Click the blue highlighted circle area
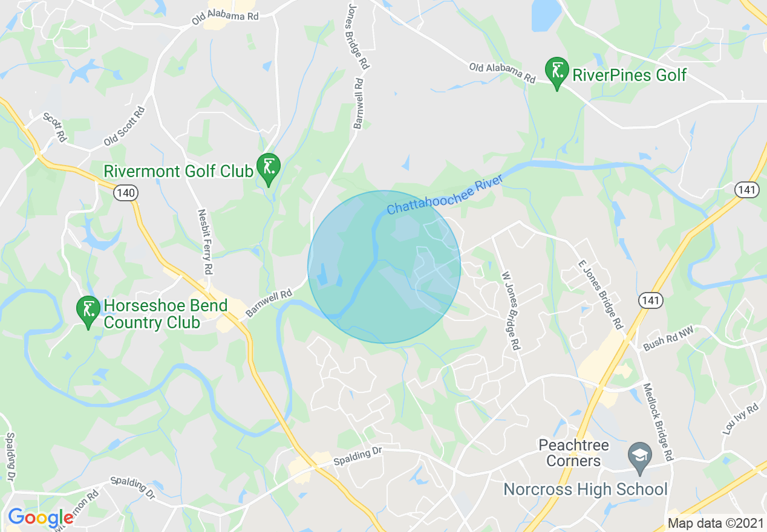Image resolution: width=767 pixels, height=532 pixels. [x=384, y=267]
